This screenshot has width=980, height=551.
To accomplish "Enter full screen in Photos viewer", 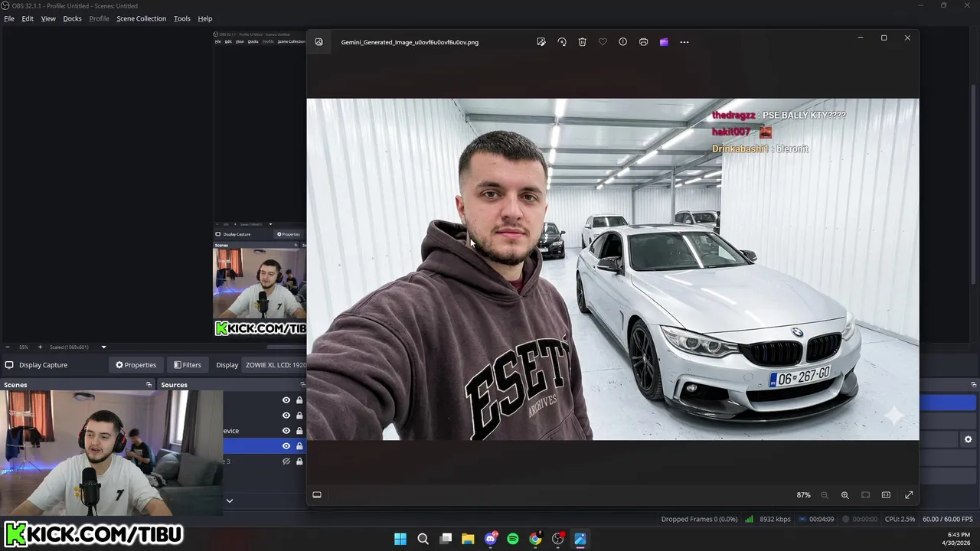I will click(909, 495).
